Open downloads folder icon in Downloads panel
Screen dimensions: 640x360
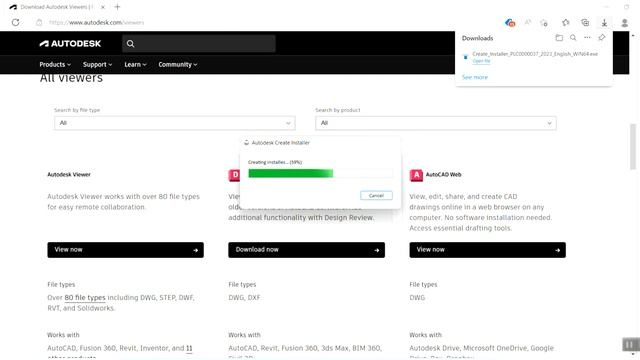(559, 38)
